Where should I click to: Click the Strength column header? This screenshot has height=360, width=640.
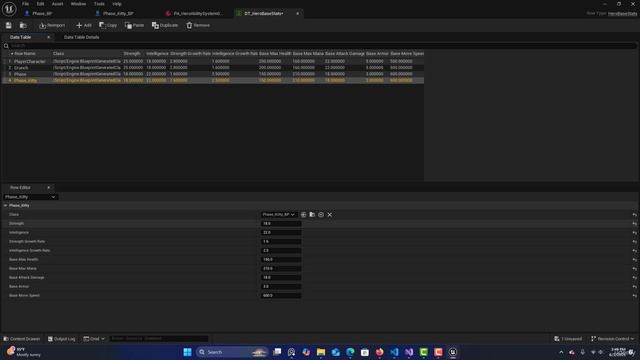click(x=132, y=53)
